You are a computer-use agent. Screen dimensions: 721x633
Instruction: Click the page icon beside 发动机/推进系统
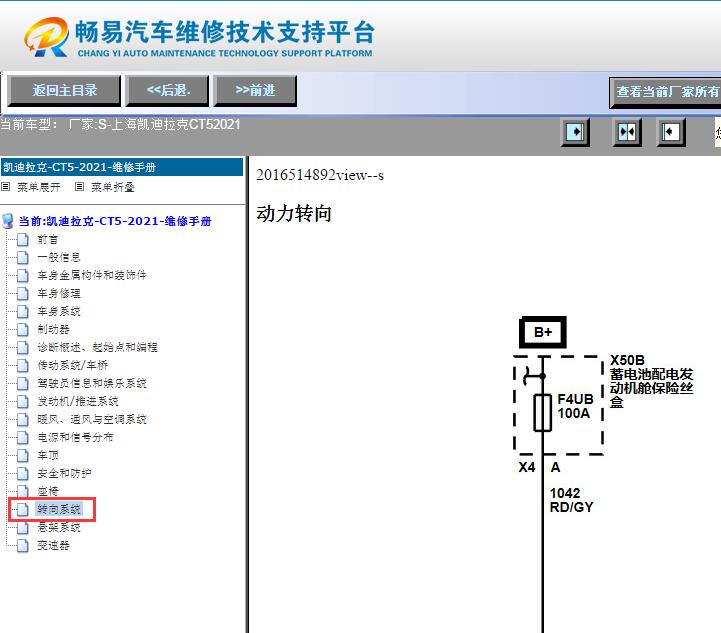tap(23, 401)
